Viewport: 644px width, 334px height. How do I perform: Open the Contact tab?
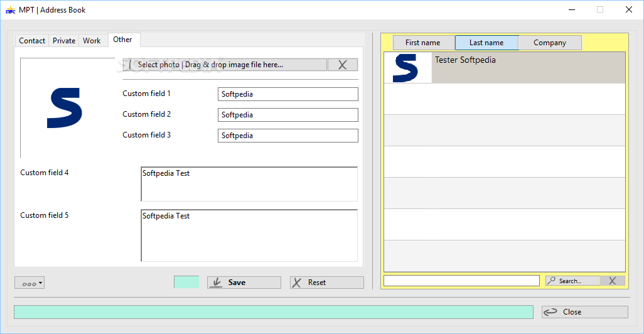click(x=32, y=41)
